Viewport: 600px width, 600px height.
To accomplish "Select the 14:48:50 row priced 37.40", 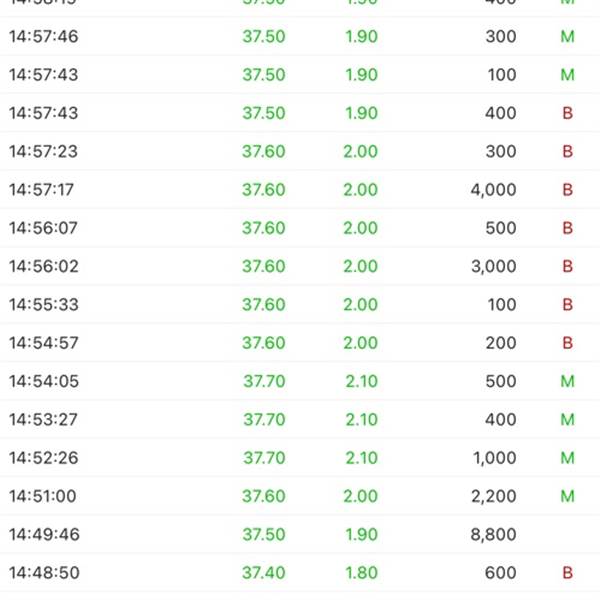I will pyautogui.click(x=300, y=572).
